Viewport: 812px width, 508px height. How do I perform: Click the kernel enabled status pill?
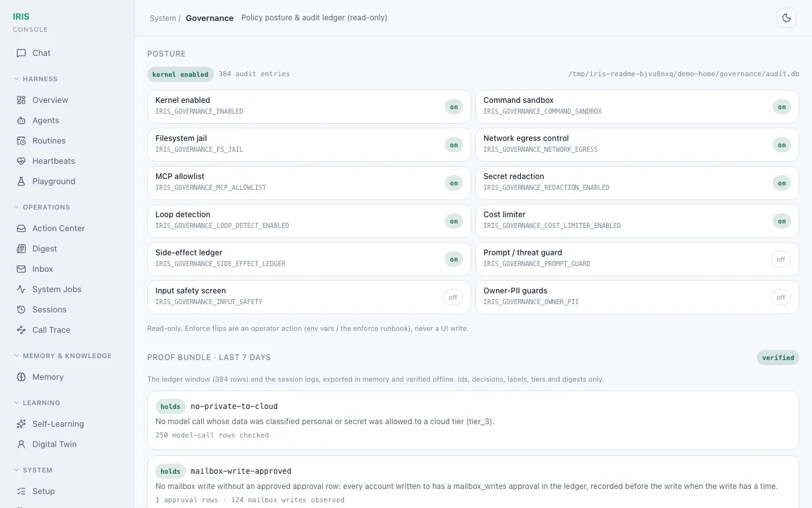(180, 74)
